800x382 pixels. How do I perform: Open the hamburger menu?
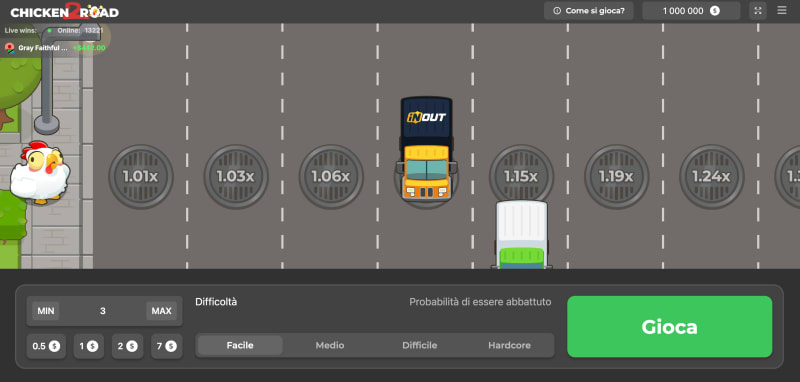[x=782, y=10]
